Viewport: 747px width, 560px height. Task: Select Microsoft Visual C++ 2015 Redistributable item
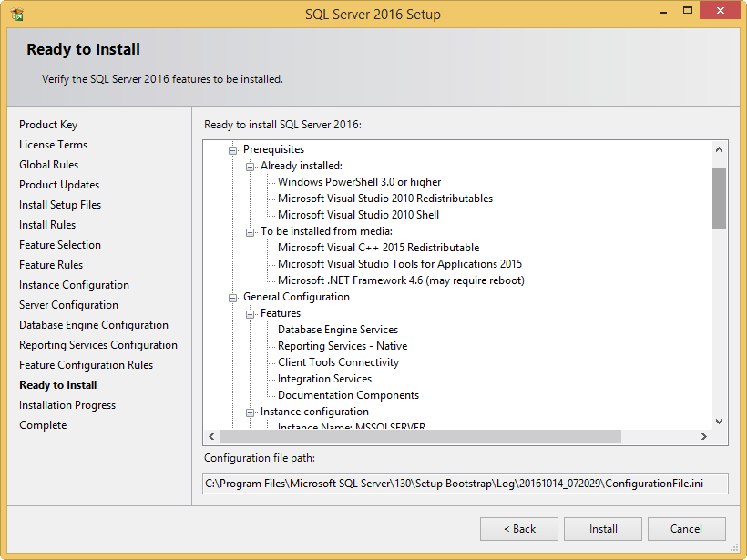coord(378,248)
